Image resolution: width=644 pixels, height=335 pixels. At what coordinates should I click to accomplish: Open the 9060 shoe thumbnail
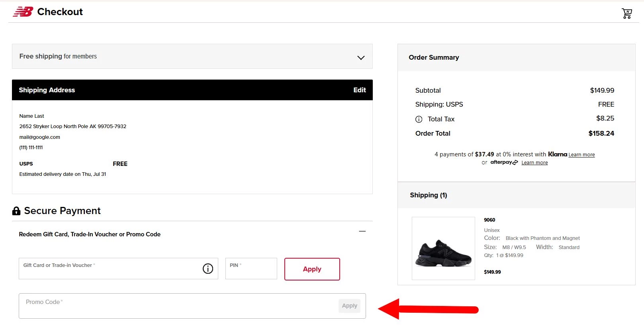pyautogui.click(x=443, y=248)
